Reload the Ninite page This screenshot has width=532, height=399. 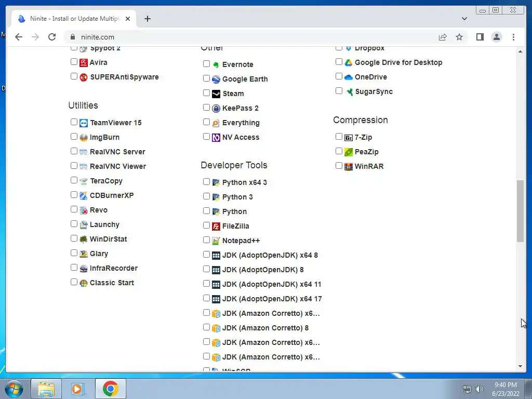click(x=52, y=37)
